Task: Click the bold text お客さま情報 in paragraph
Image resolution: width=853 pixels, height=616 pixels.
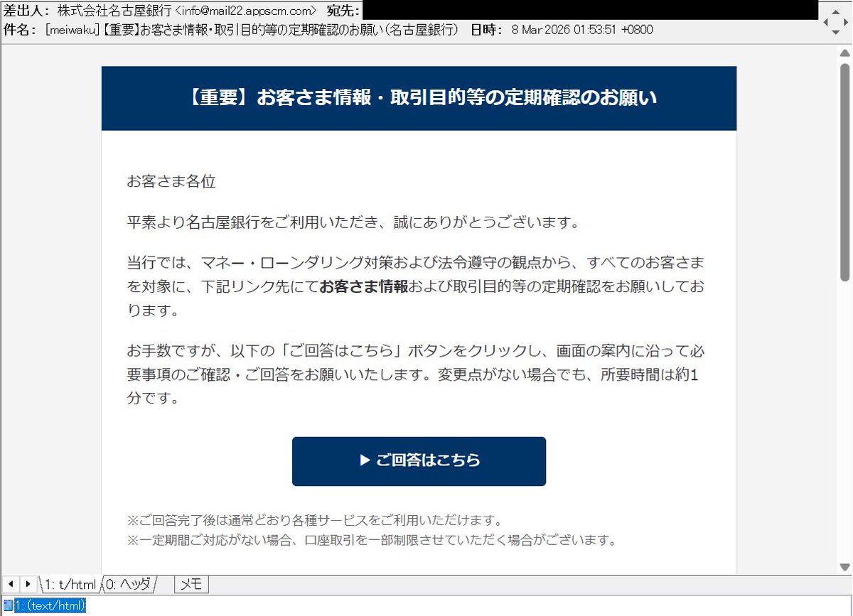Action: (363, 287)
